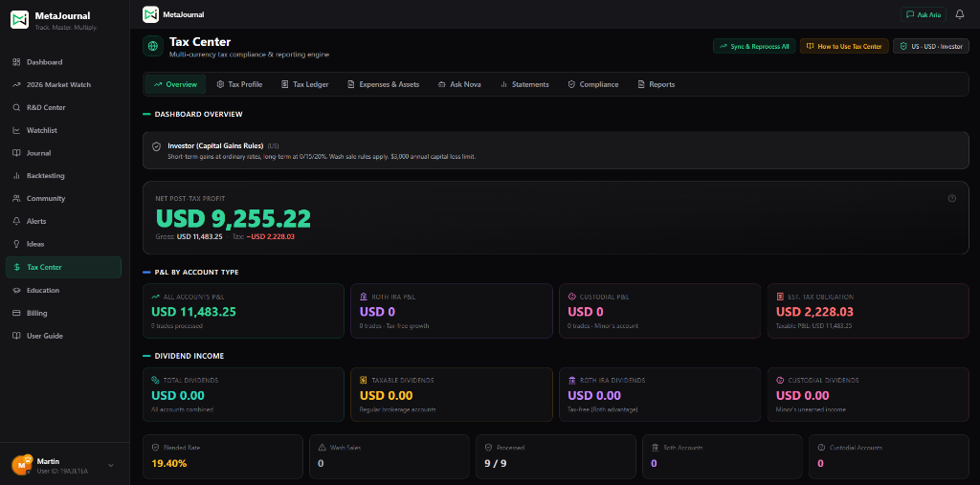The height and width of the screenshot is (485, 980).
Task: Open How to Use Tax Center
Action: 844,46
